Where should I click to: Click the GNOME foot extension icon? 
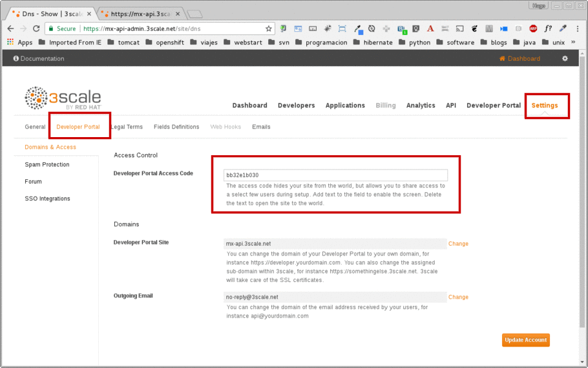(474, 28)
